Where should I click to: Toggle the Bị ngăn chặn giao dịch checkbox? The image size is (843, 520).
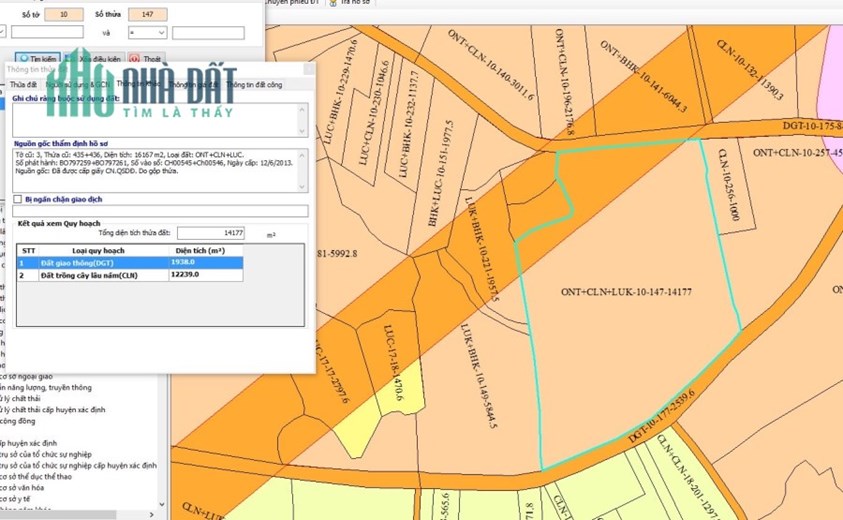point(18,199)
